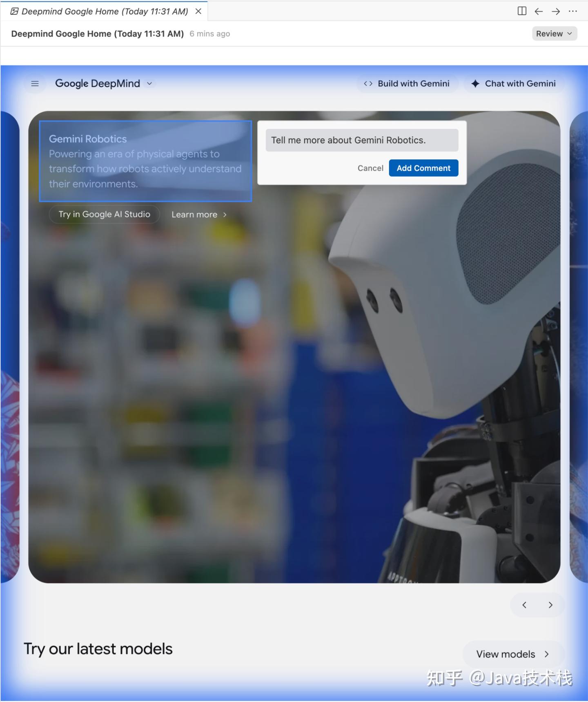This screenshot has width=588, height=702.
Task: Click the previous slide carousel arrow
Action: pos(524,605)
